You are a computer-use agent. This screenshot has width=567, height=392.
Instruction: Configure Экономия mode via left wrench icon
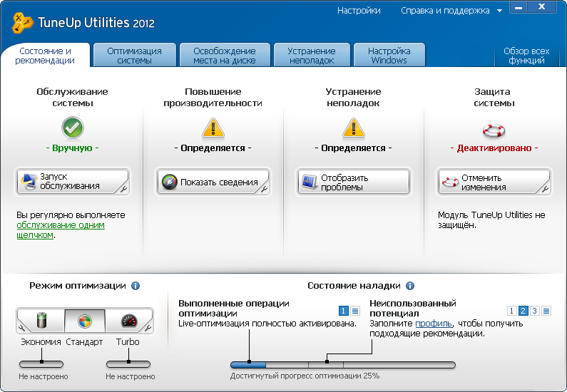pyautogui.click(x=21, y=328)
